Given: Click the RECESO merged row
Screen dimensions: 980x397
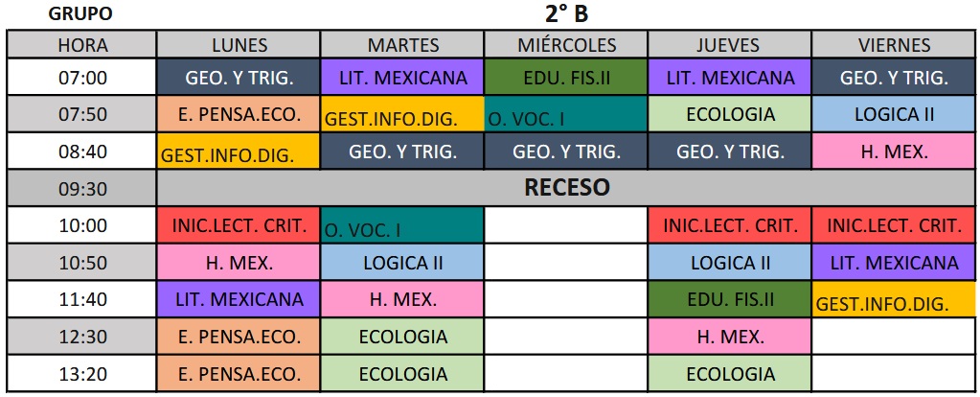Looking at the screenshot, I should tap(566, 188).
